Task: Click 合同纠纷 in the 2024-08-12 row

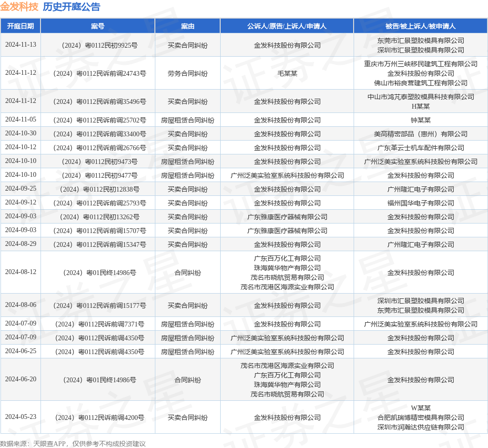Action: [x=188, y=273]
